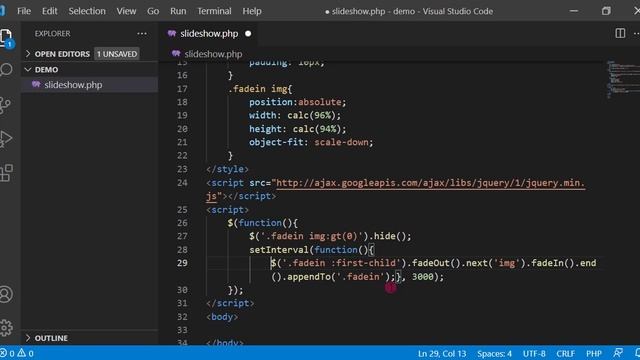The height and width of the screenshot is (360, 640).
Task: Click the closing '</style>' tag
Action: [227, 169]
